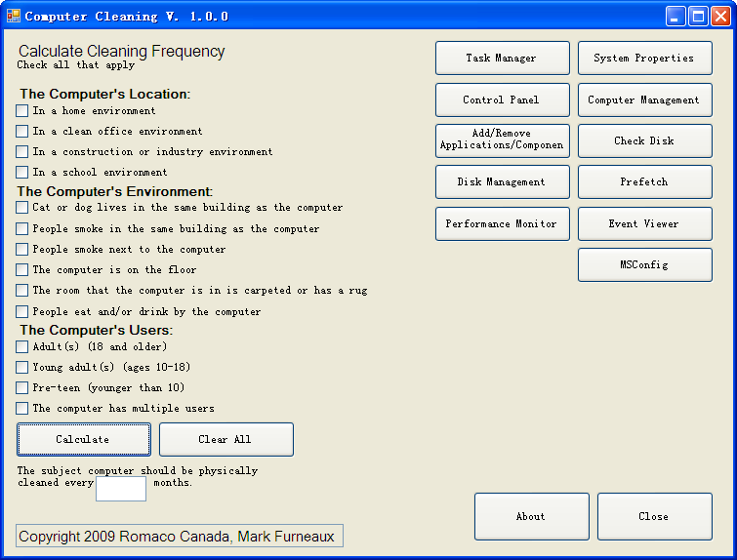This screenshot has height=560, width=737.
Task: Check 'In a home environment' checkbox
Action: click(x=22, y=111)
